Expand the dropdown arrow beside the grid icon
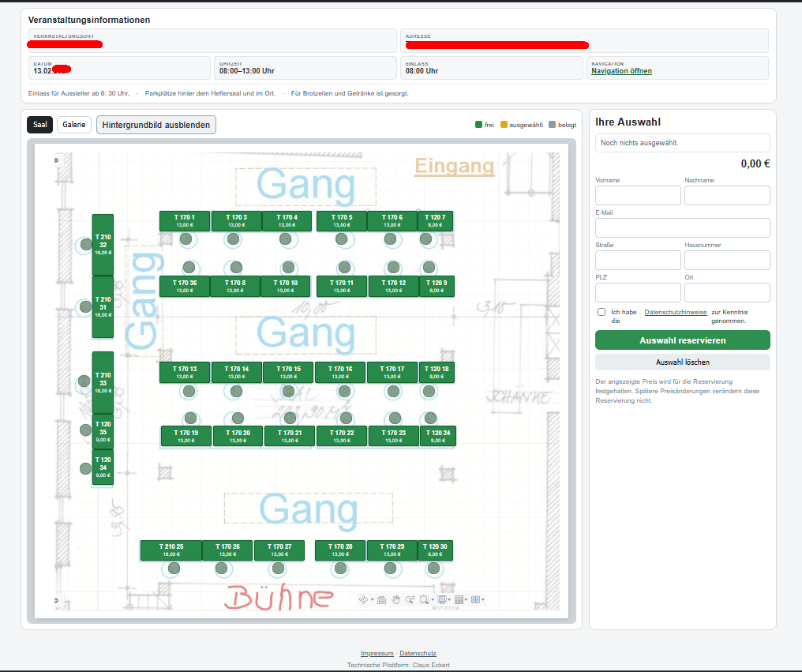This screenshot has width=802, height=672. pos(466,599)
